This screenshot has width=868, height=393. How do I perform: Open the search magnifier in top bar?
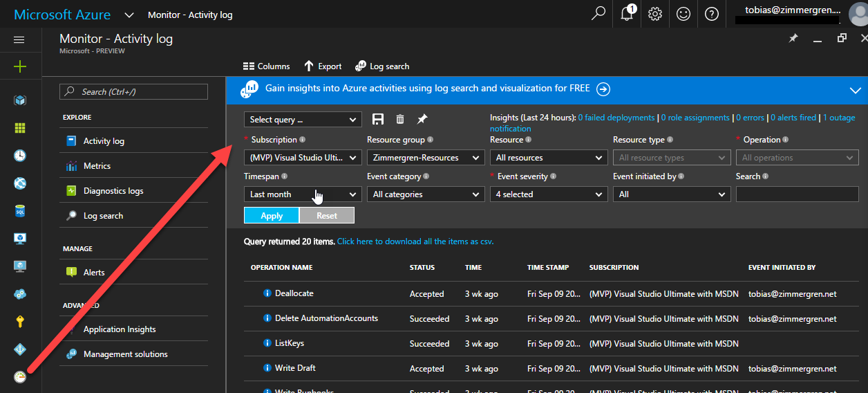tap(599, 14)
